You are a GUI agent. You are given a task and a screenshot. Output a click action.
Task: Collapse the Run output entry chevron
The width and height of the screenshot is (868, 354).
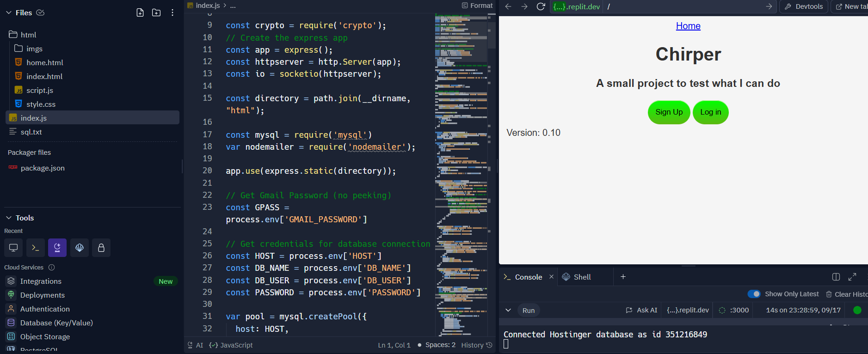point(508,310)
